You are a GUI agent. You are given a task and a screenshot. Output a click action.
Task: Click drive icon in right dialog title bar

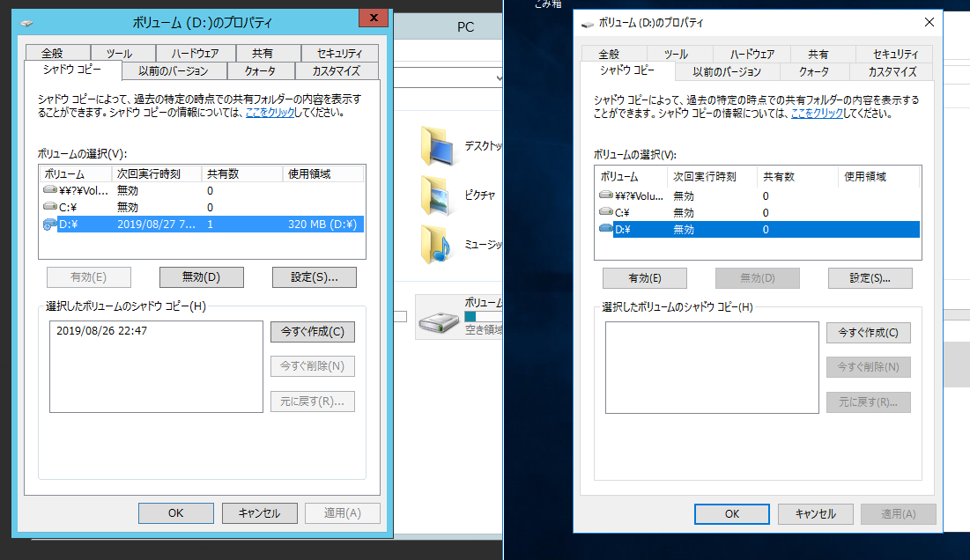(587, 24)
